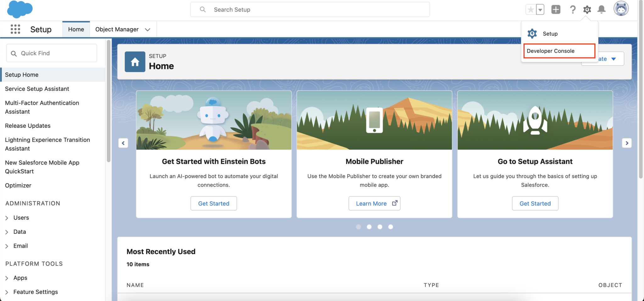This screenshot has width=644, height=301.
Task: Select the second carousel indicator dot
Action: coord(369,227)
